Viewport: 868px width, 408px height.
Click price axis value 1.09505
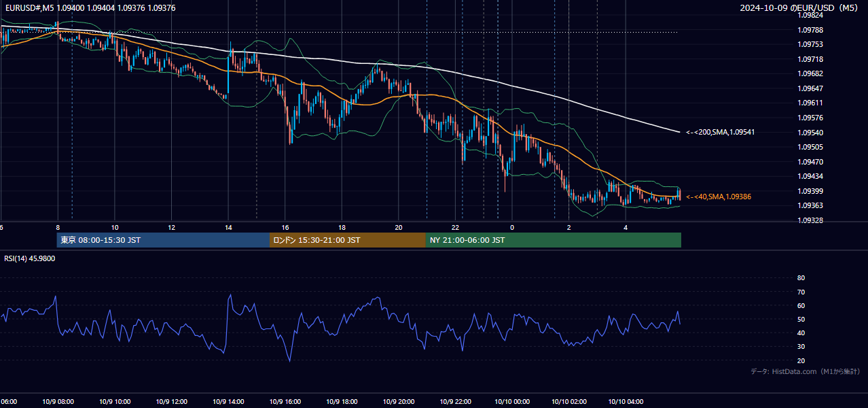(x=810, y=147)
